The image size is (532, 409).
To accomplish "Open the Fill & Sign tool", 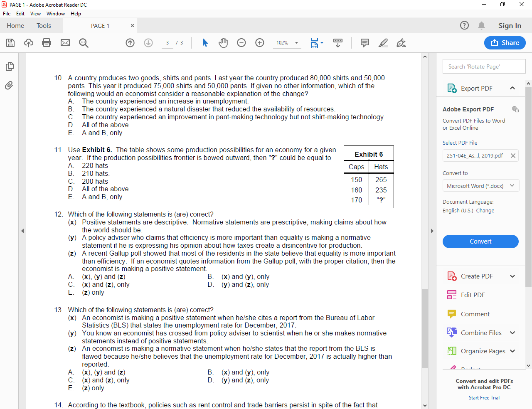I will click(x=401, y=42).
